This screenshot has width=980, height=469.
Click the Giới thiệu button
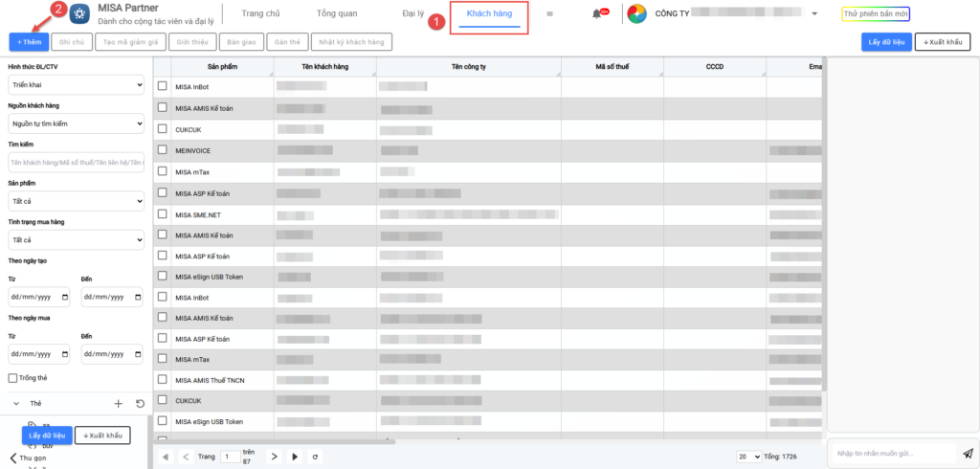pyautogui.click(x=192, y=42)
